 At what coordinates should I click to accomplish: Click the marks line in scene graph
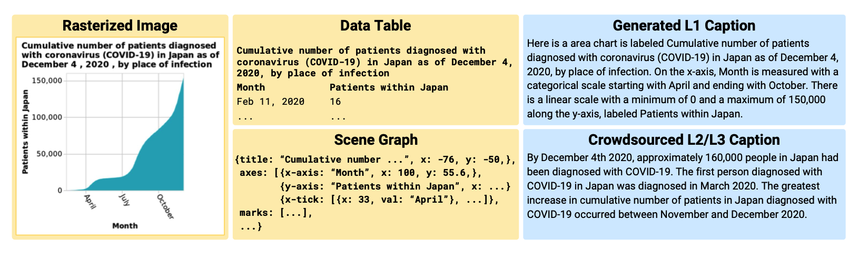point(276,213)
